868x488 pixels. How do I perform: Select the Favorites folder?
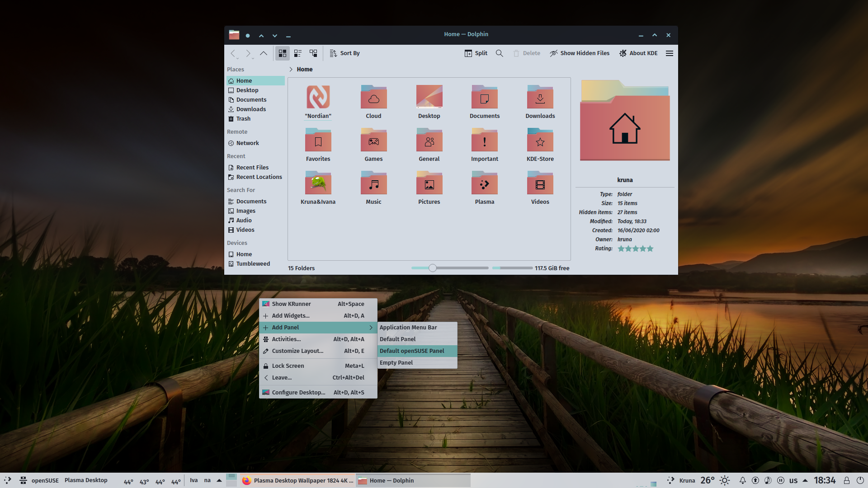(318, 140)
